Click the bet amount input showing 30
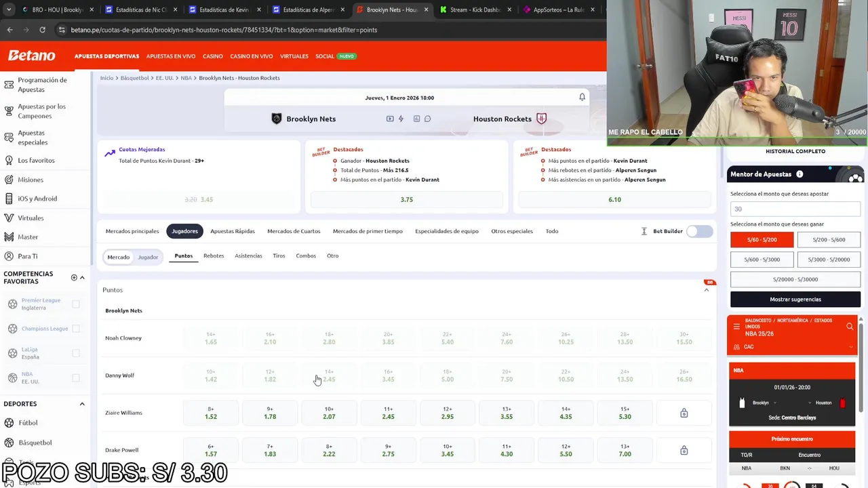The image size is (868, 488). 795,209
